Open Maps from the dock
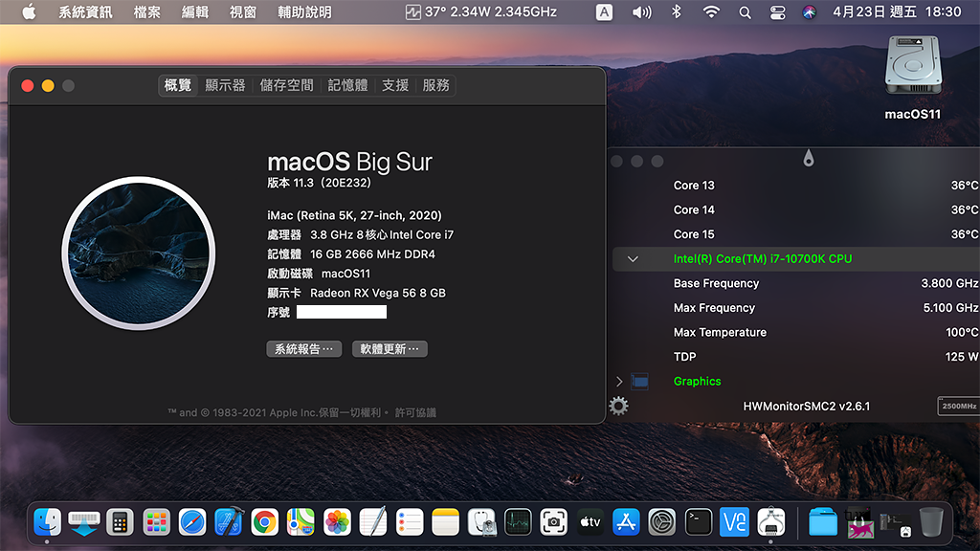980x551 pixels. pos(301,521)
